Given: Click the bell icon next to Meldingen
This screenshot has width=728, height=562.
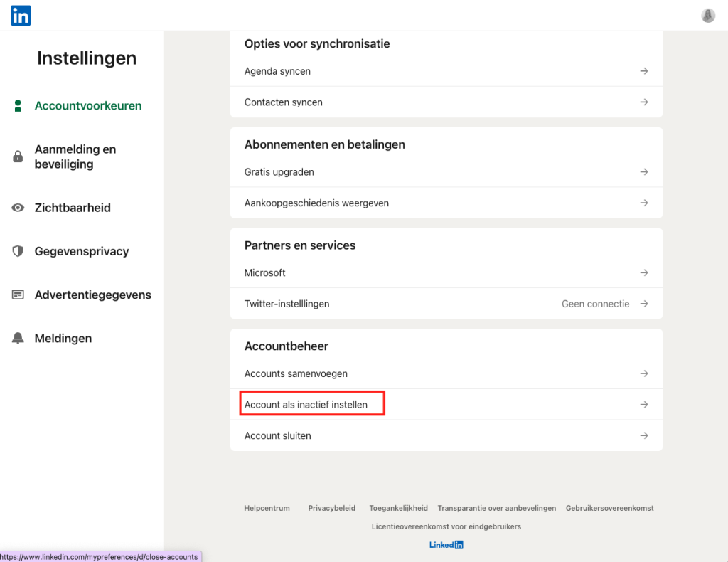Looking at the screenshot, I should click(x=18, y=339).
